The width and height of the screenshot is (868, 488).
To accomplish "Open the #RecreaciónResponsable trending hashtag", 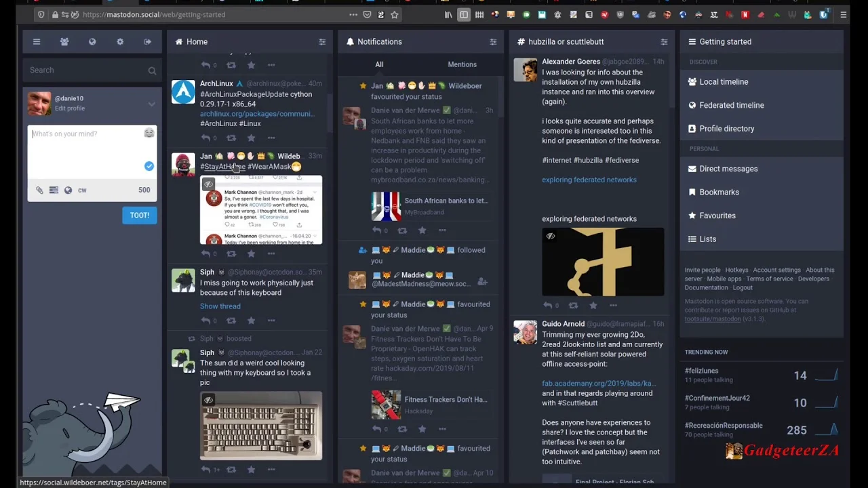I will [724, 426].
